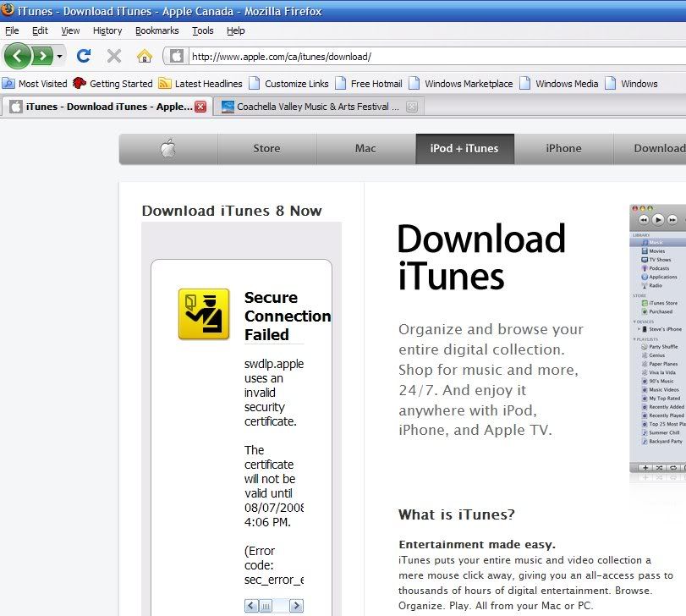
Task: Click the Firefox icon in title bar
Action: 8,10
